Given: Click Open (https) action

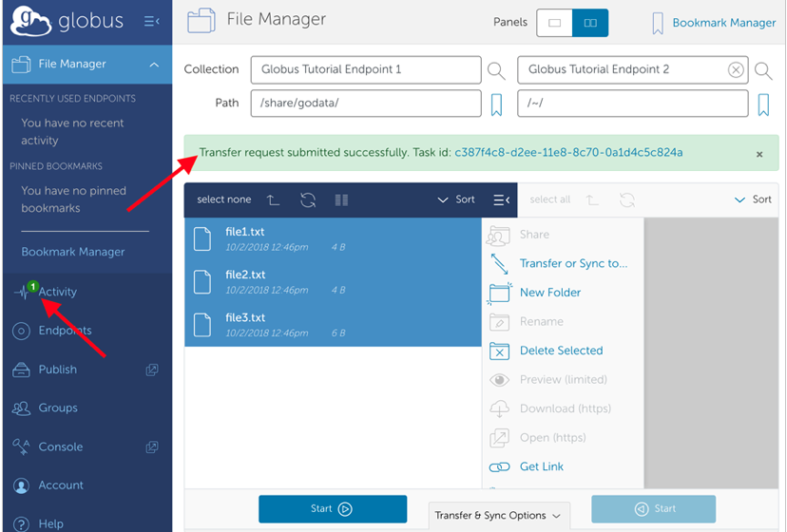Looking at the screenshot, I should coord(552,438).
